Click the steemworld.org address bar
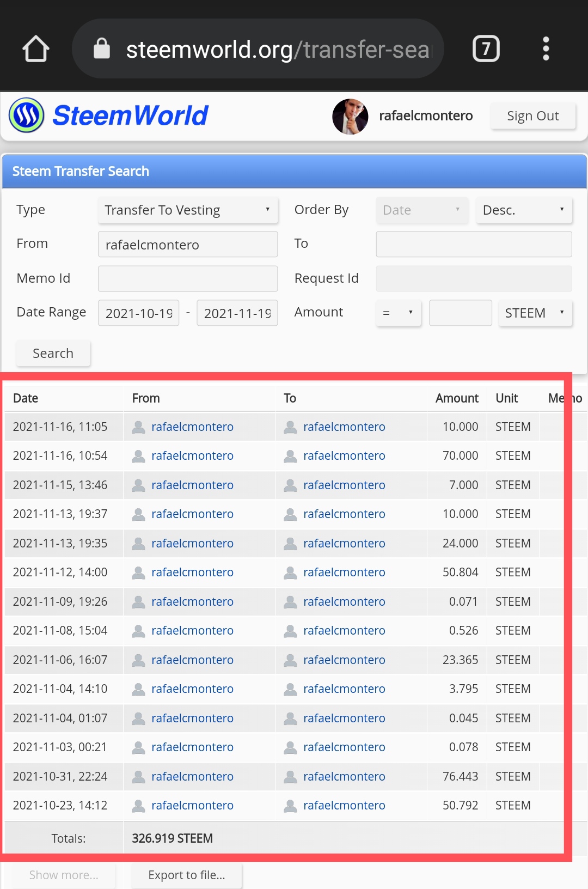This screenshot has height=889, width=588. coord(258,49)
